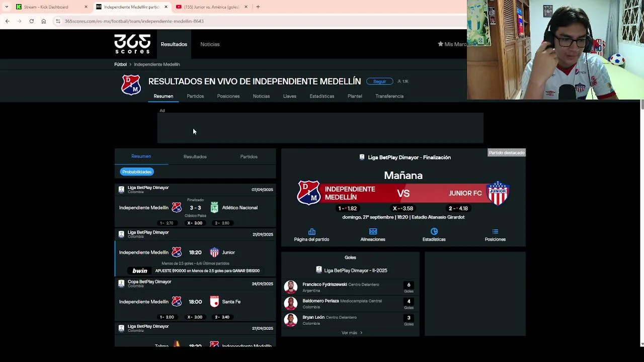Select the Resumen team tab
Image resolution: width=644 pixels, height=362 pixels.
tap(164, 96)
